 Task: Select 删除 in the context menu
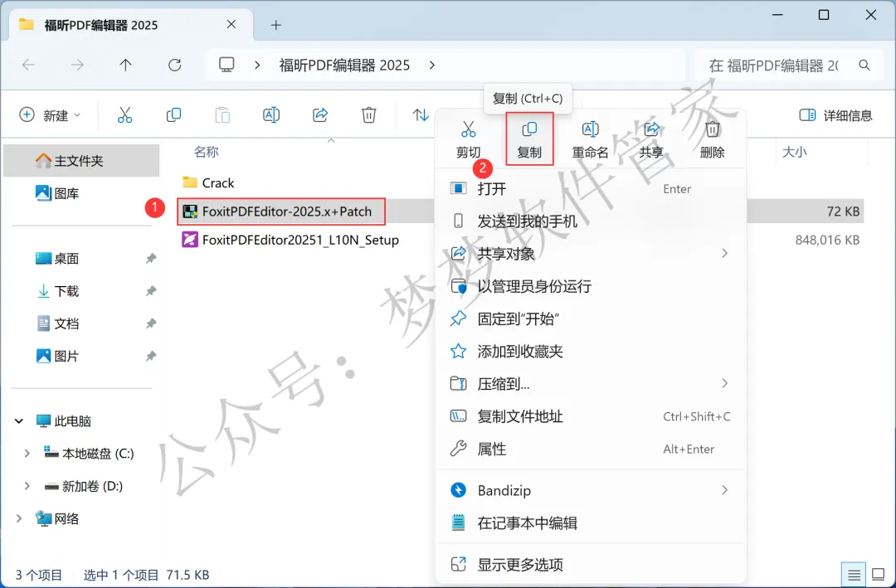(x=712, y=139)
